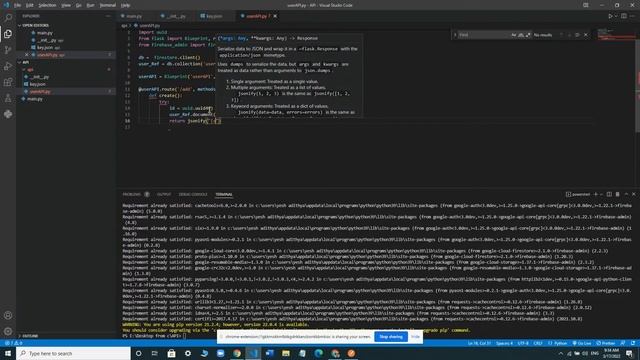Open the File menu

point(17,5)
